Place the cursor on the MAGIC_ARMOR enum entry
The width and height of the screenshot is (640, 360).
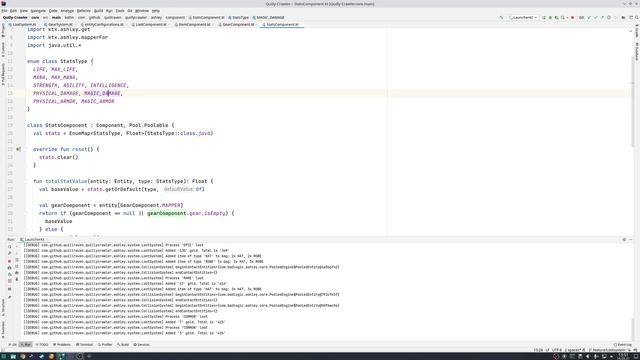(98, 101)
